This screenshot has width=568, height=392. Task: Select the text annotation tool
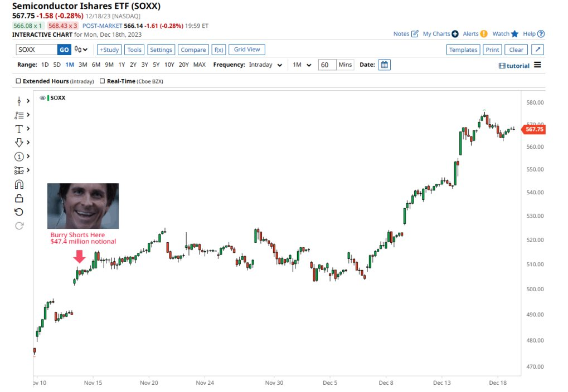pyautogui.click(x=19, y=129)
